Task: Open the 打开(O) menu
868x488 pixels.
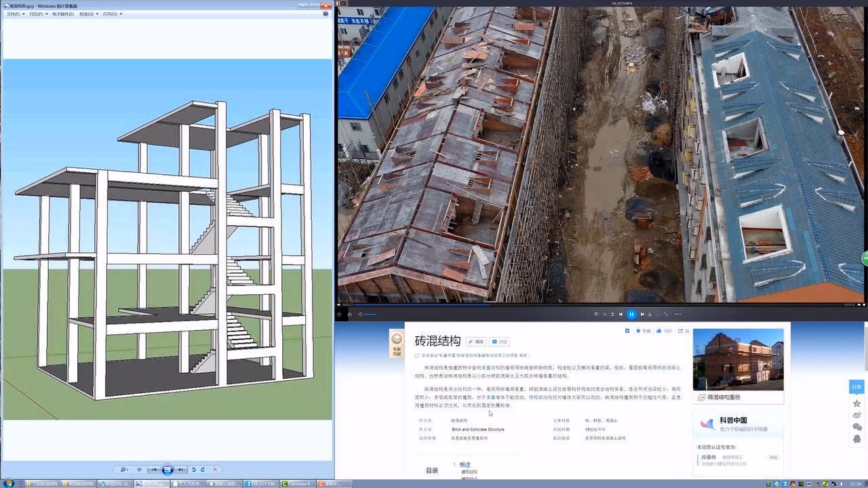Action: [x=111, y=14]
